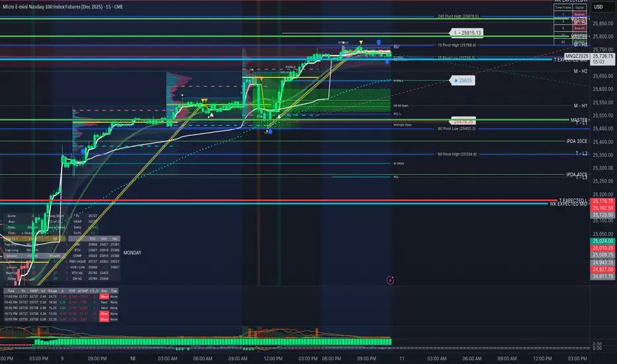Click the USD currency selector on price axis
Image resolution: width=617 pixels, height=364 pixels.
(602, 7)
